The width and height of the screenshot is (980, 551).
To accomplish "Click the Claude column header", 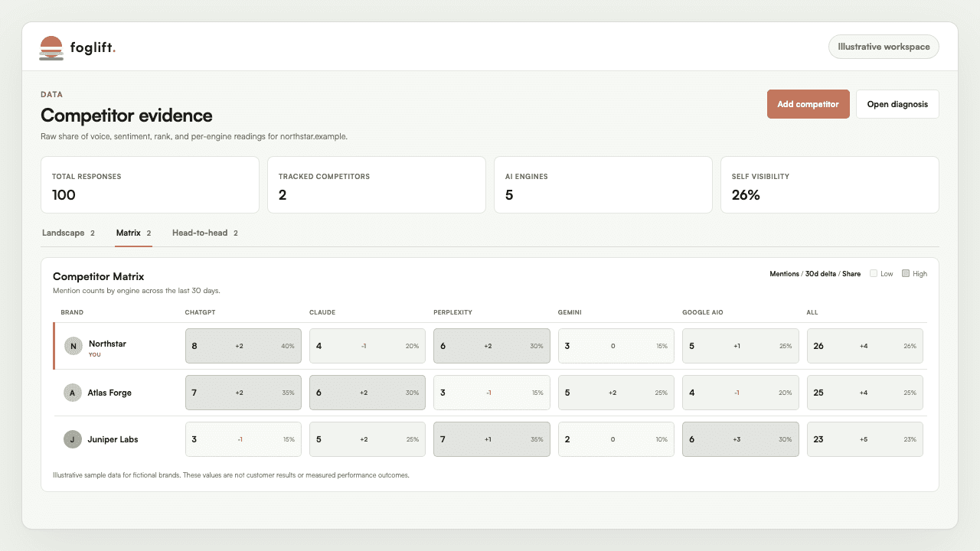I will [322, 312].
